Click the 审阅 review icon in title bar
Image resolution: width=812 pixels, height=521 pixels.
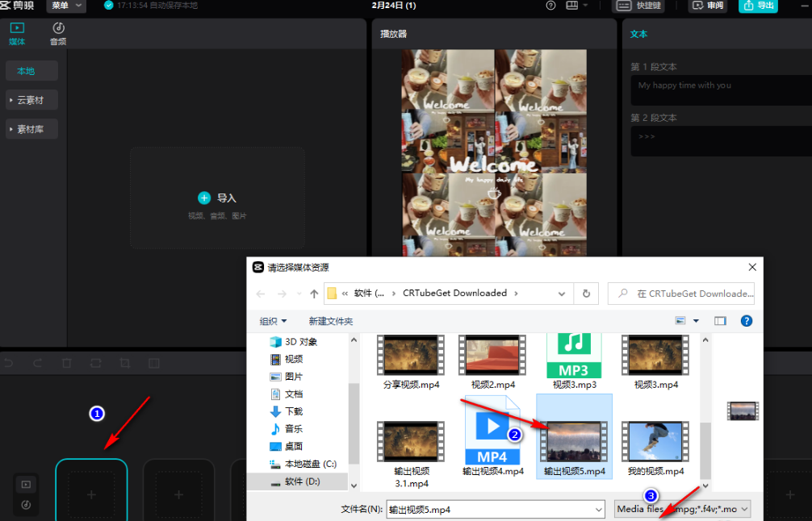point(707,6)
